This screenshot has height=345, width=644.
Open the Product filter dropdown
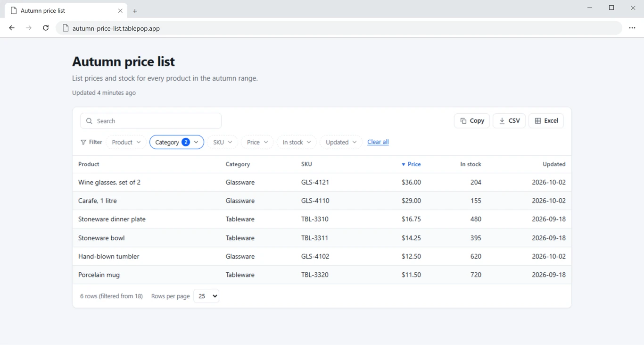pyautogui.click(x=126, y=142)
